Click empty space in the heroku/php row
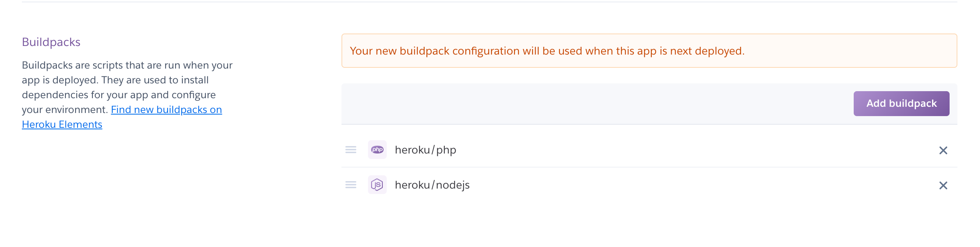980x247 pixels. 682,150
